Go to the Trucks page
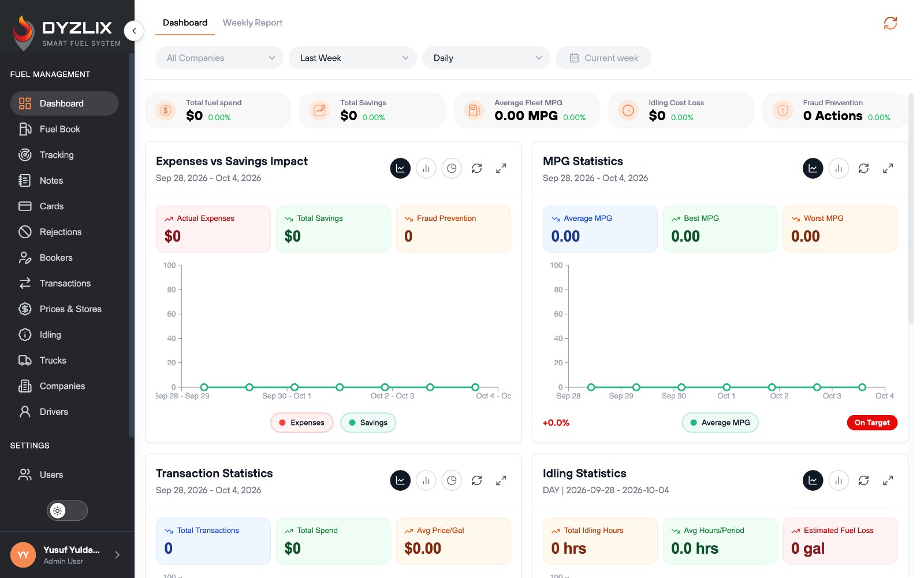 [x=64, y=360]
